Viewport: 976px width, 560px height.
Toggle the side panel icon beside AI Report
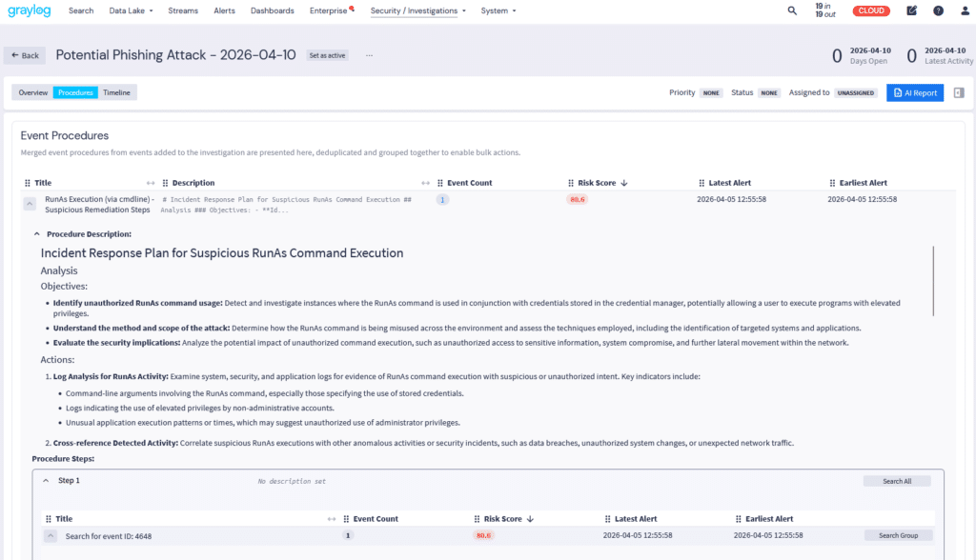tap(959, 92)
